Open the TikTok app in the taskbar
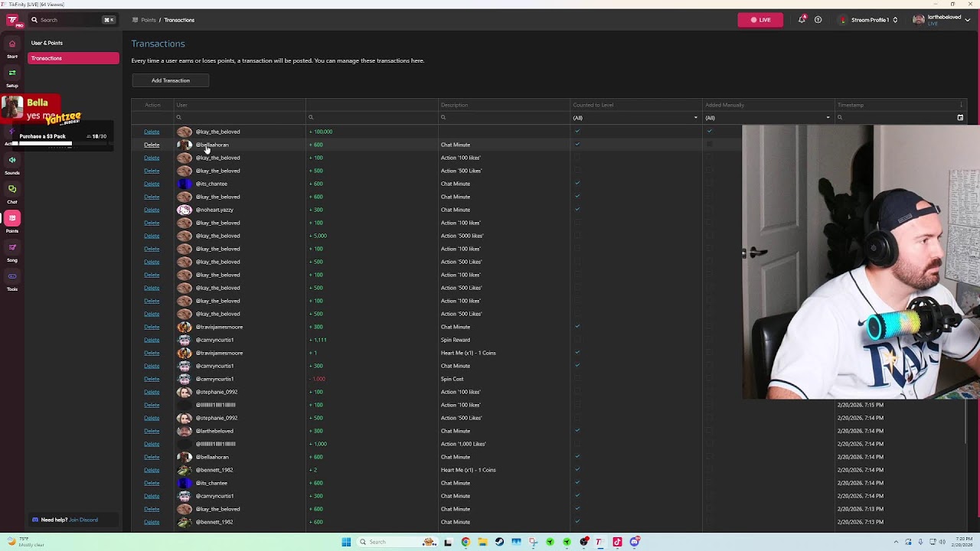 coord(617,542)
